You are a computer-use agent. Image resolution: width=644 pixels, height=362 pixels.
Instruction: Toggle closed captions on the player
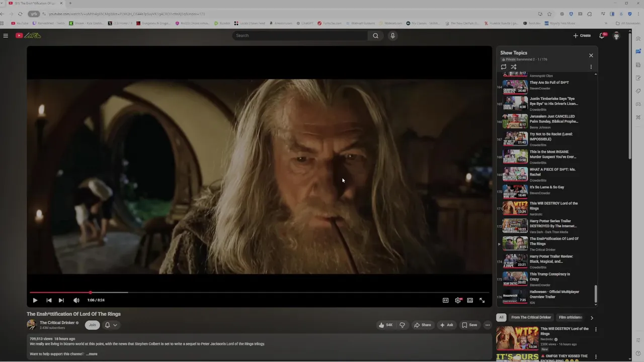[445, 300]
